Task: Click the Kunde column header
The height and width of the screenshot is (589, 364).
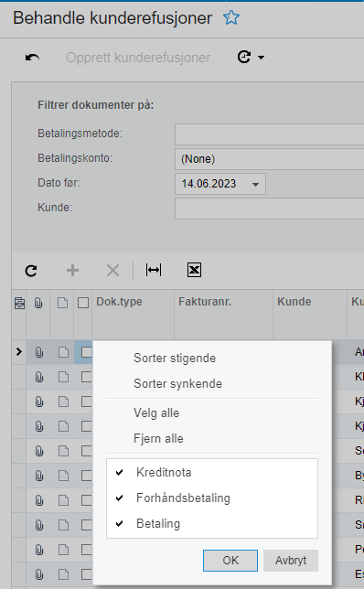Action: tap(310, 314)
